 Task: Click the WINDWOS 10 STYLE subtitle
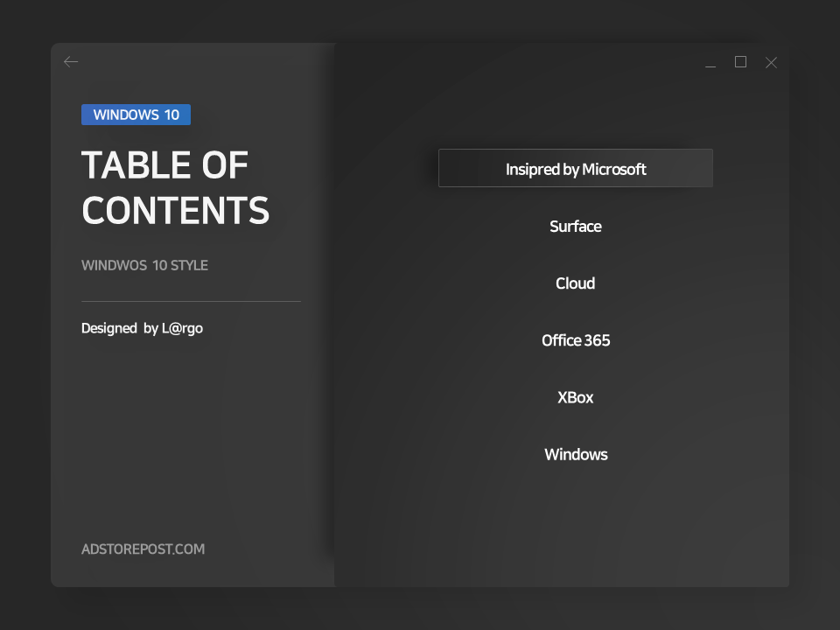[x=144, y=265]
